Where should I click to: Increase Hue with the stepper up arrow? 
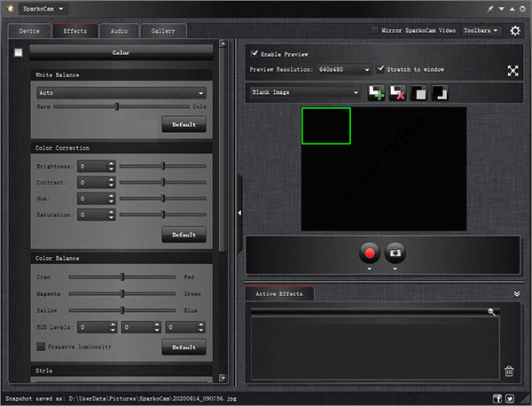112,196
